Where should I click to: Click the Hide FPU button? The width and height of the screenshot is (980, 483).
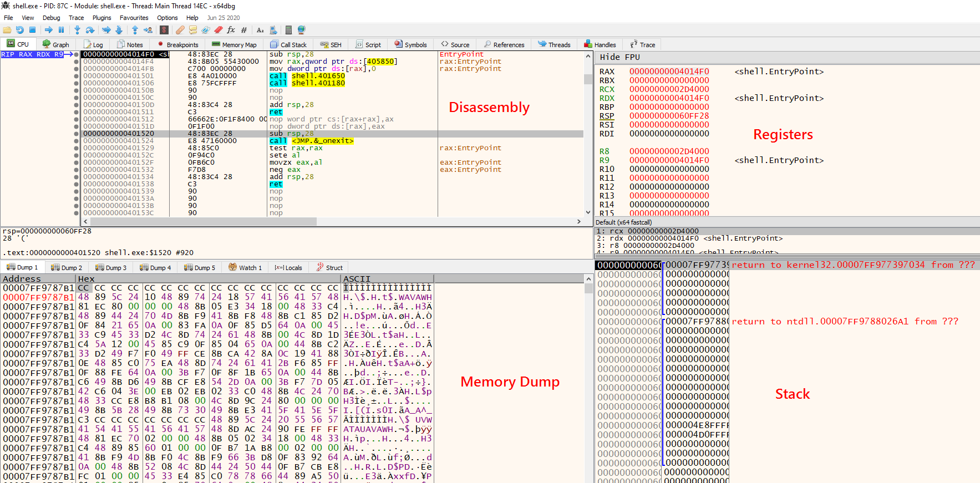620,57
